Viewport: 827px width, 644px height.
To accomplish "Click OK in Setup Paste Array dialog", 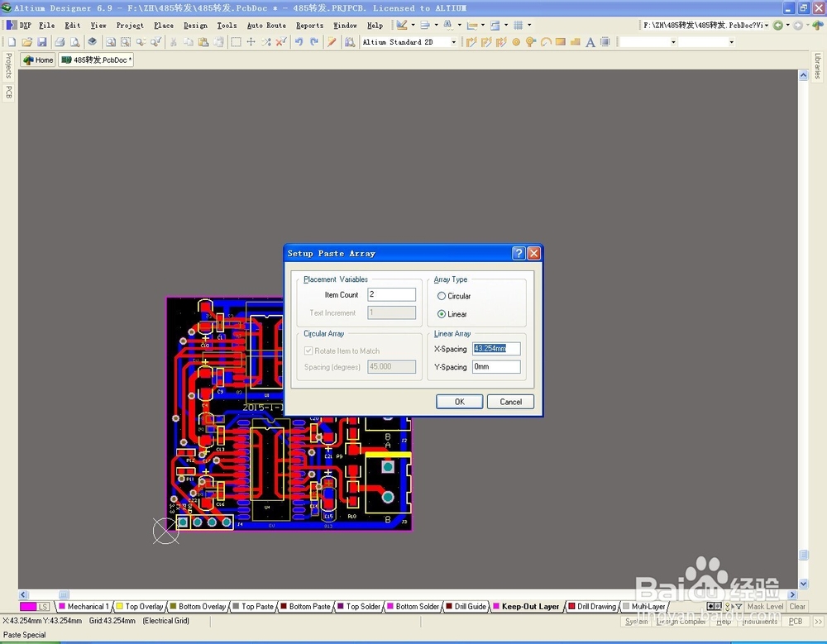I will [459, 402].
